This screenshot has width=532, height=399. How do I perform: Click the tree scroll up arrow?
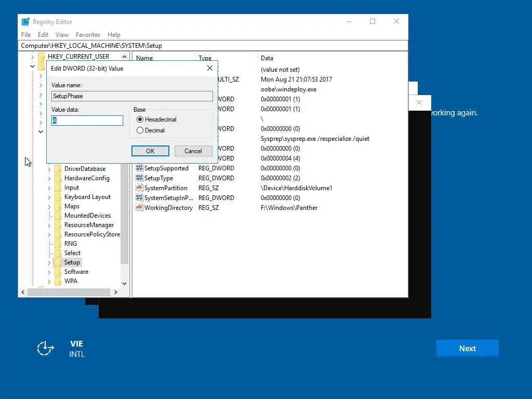click(x=124, y=57)
